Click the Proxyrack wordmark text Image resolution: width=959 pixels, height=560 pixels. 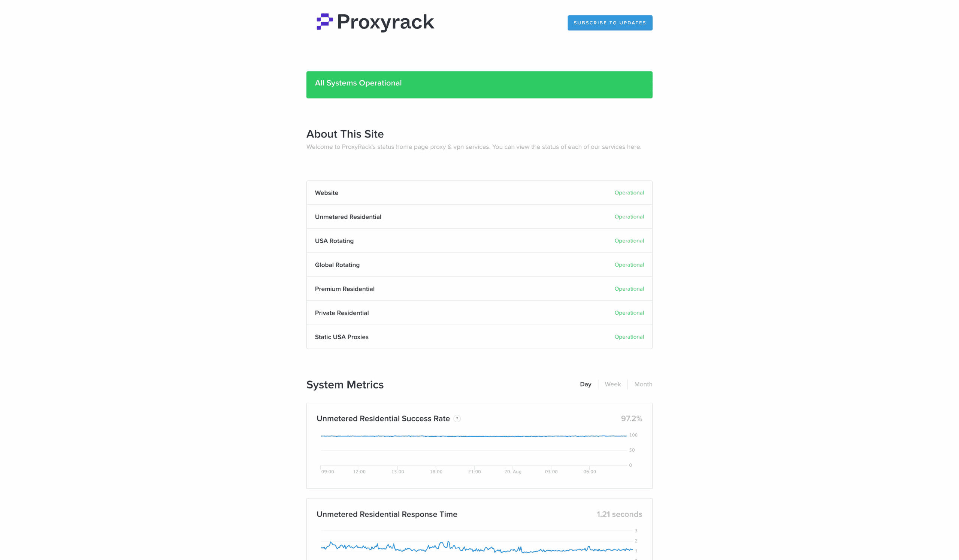tap(385, 22)
